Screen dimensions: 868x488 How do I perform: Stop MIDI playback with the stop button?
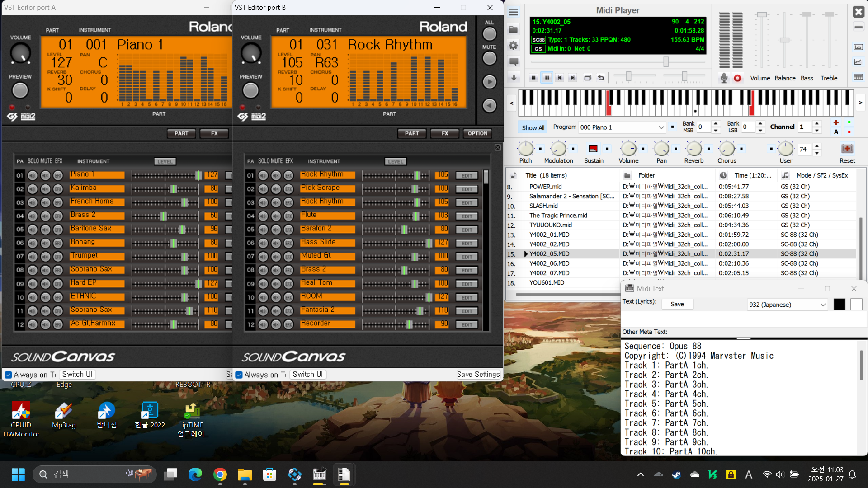533,78
